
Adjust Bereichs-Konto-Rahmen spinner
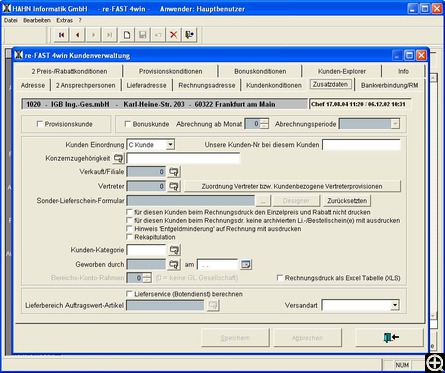coord(147,278)
